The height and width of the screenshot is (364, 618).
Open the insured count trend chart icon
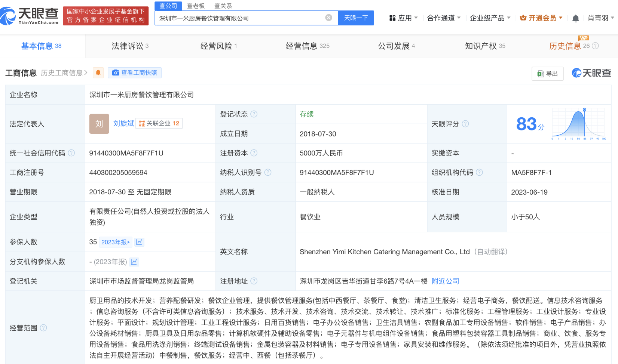pyautogui.click(x=139, y=242)
